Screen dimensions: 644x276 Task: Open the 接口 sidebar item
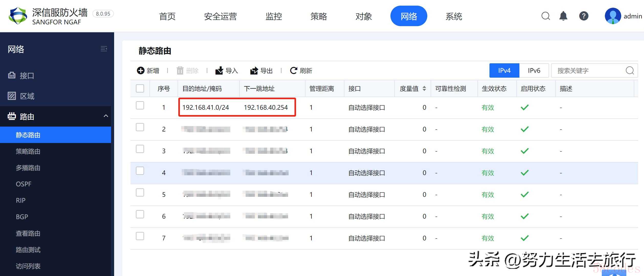(27, 76)
